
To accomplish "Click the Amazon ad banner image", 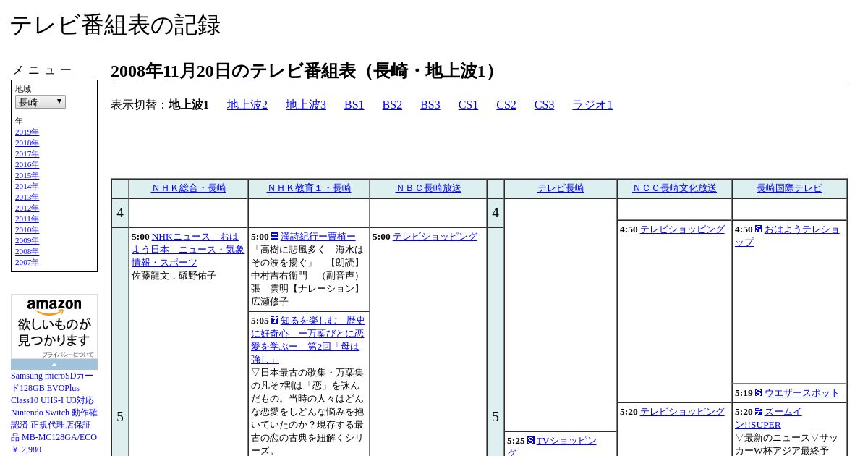I will (x=54, y=327).
